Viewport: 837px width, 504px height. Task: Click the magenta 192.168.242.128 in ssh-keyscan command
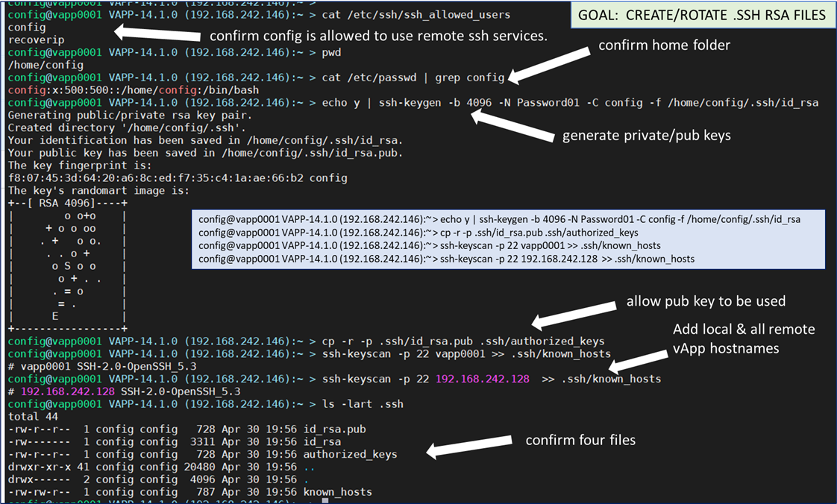tap(482, 379)
